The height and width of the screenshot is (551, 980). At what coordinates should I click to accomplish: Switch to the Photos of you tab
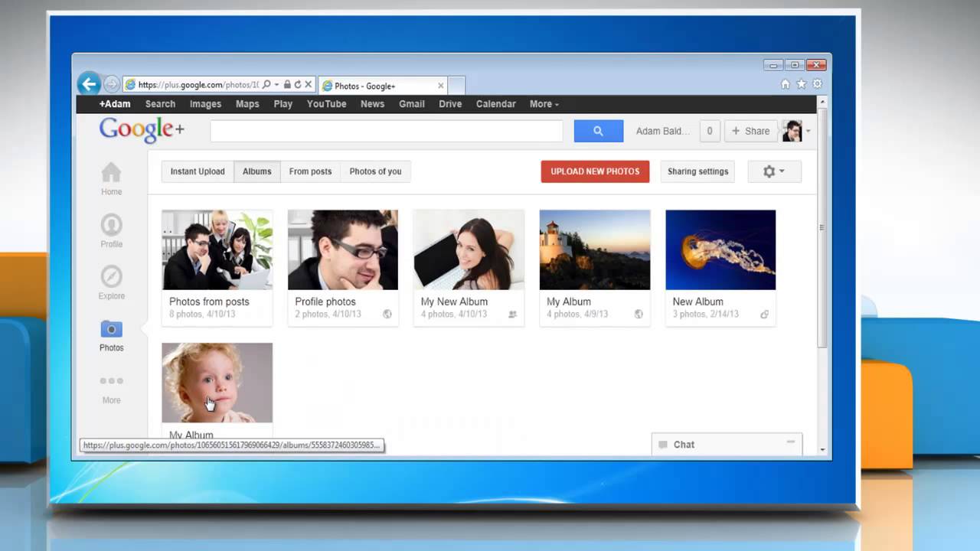point(375,171)
